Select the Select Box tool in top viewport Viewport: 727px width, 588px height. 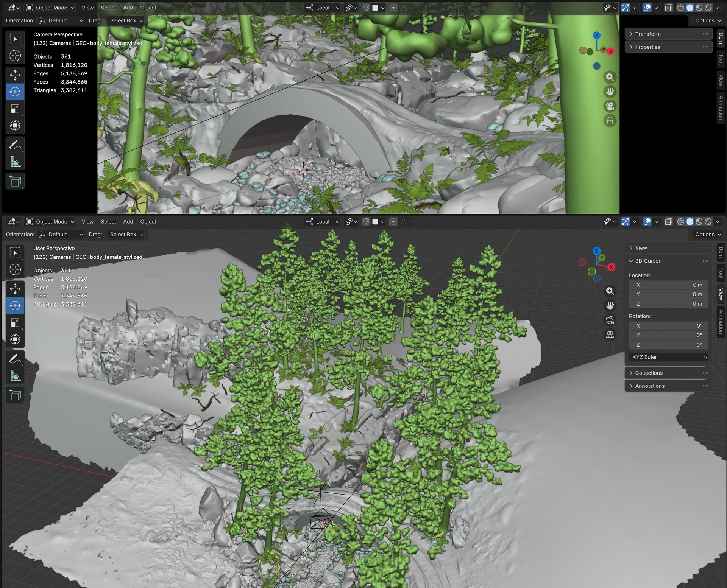tap(15, 39)
